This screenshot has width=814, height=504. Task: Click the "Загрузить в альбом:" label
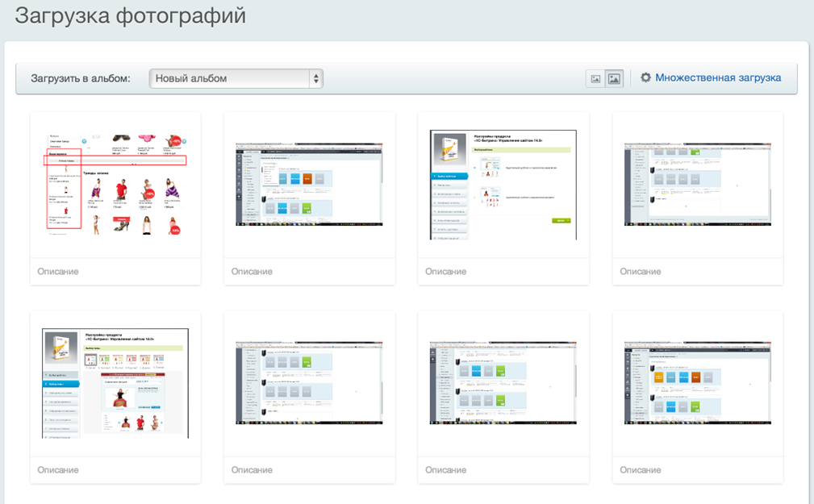click(81, 78)
